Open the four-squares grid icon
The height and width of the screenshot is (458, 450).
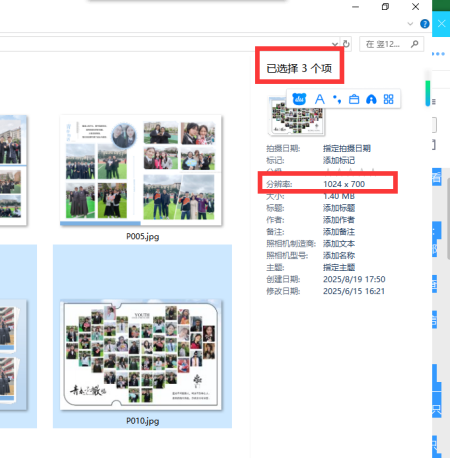(388, 99)
